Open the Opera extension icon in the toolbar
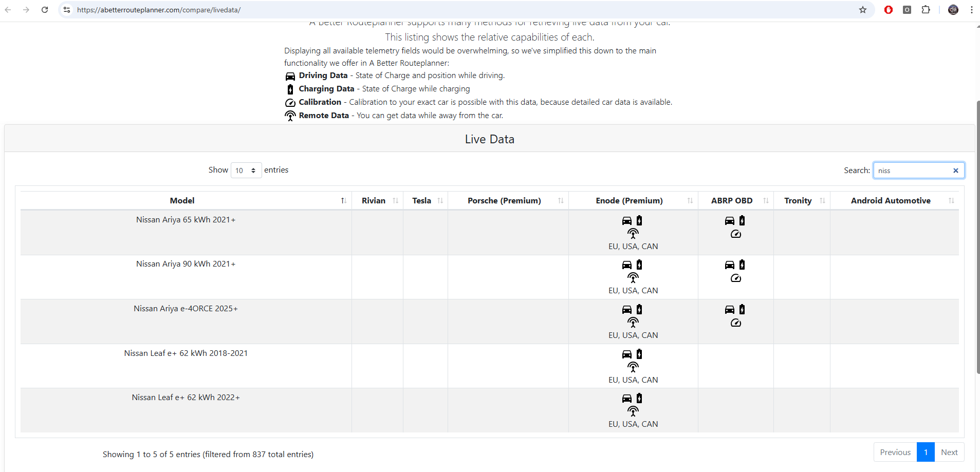Viewport: 980px width, 472px height. tap(889, 10)
